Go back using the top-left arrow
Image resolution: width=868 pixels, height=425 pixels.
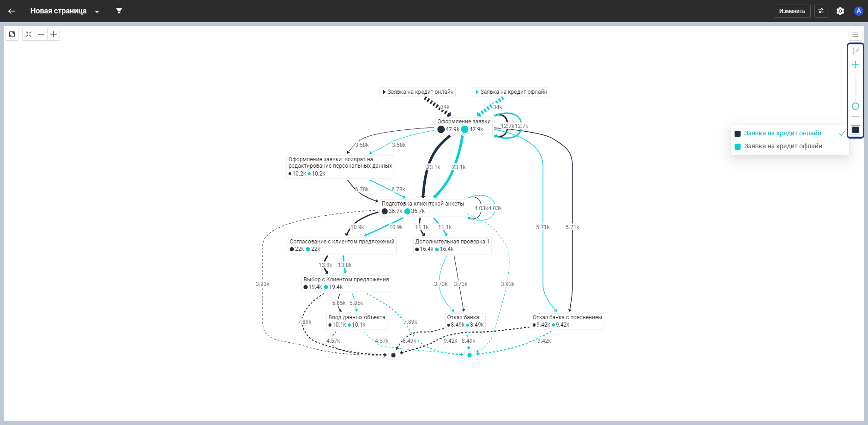[12, 11]
